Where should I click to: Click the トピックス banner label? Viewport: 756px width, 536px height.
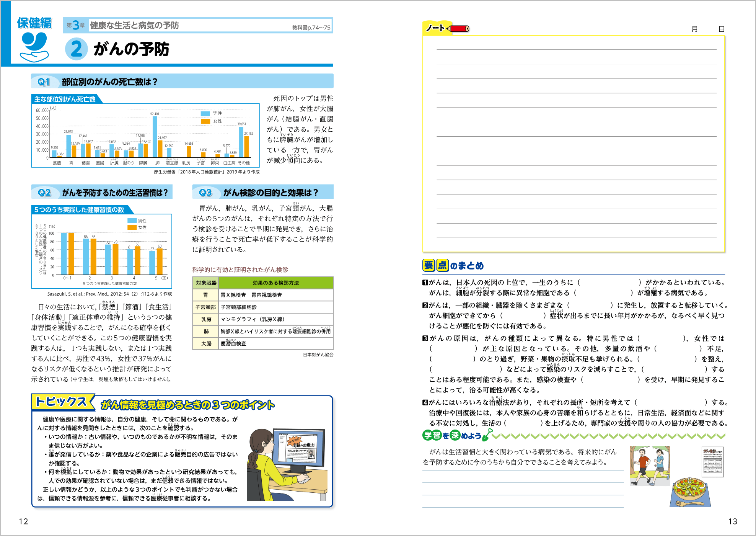[62, 401]
